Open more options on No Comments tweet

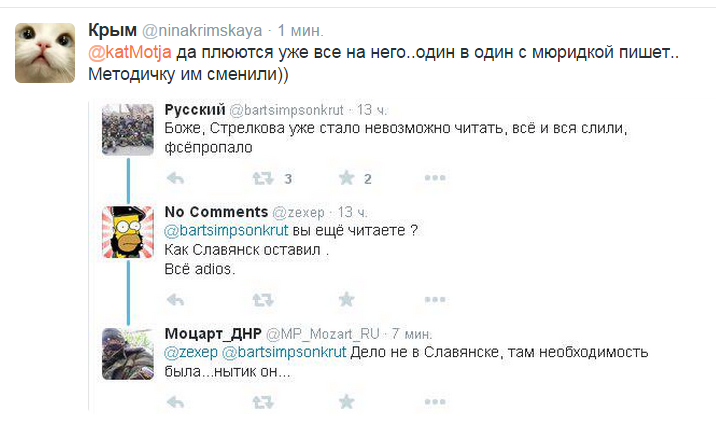434,299
